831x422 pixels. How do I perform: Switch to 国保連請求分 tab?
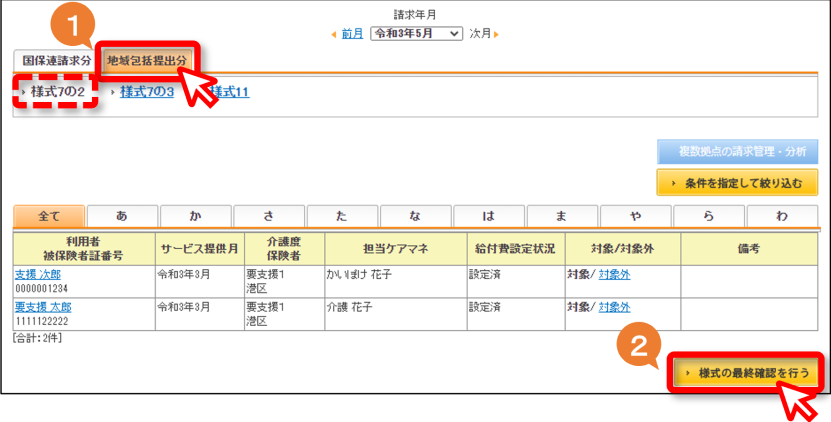[x=56, y=60]
